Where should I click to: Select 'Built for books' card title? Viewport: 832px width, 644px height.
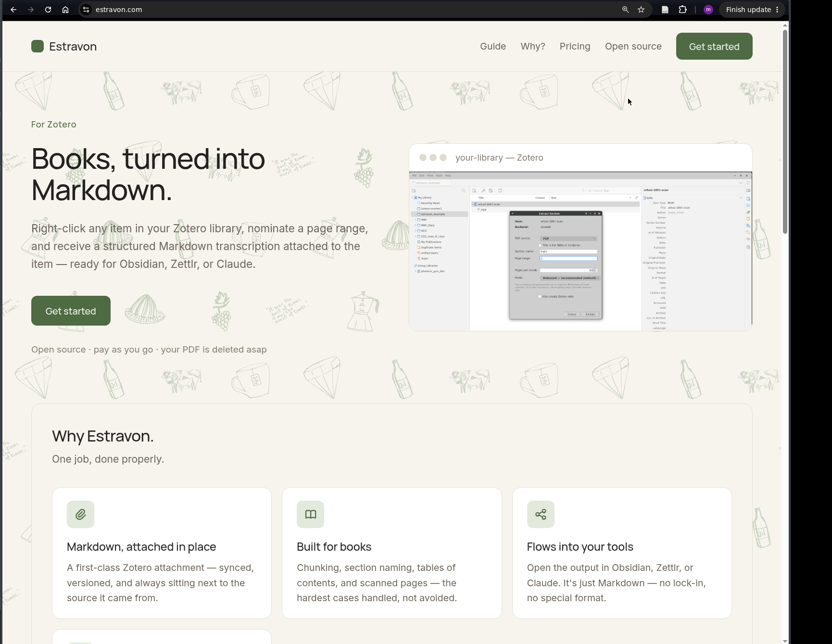pos(334,547)
